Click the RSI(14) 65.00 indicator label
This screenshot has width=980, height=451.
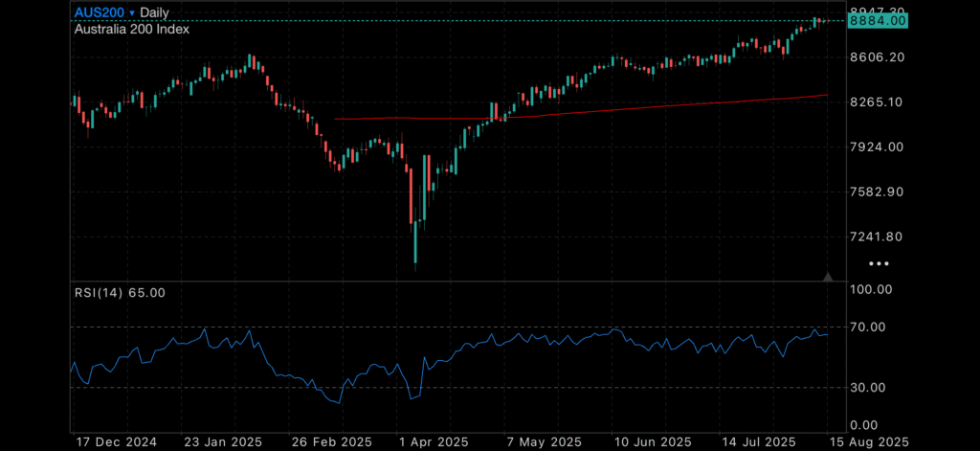(x=120, y=292)
